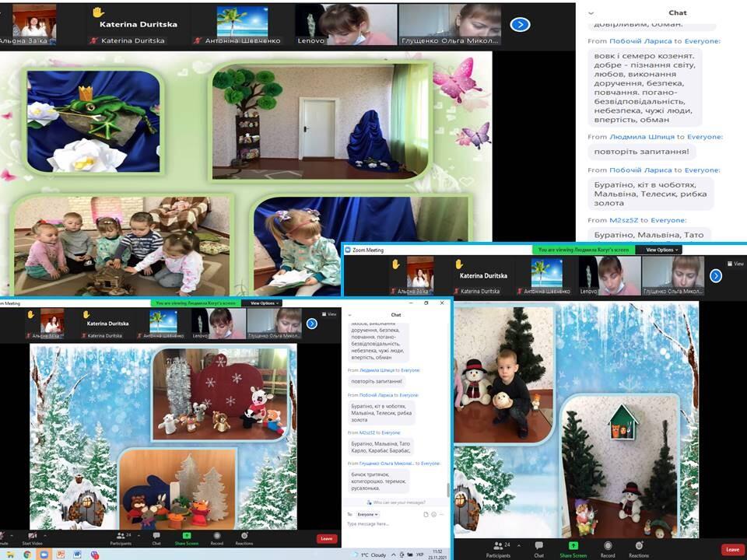Click the "бичок третячок" message in the small chat
The width and height of the screenshot is (747, 560).
[x=378, y=481]
